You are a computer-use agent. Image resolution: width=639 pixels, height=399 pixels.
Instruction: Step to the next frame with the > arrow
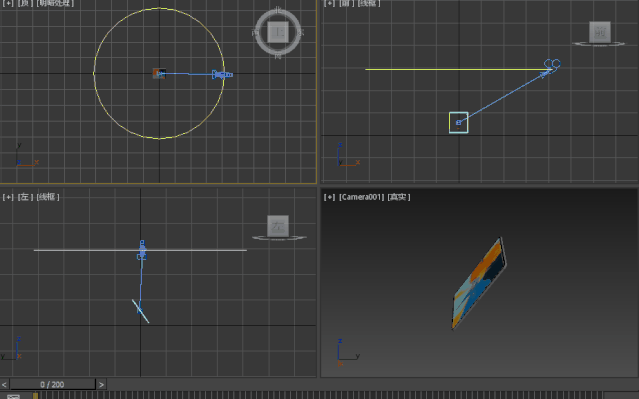coord(101,384)
